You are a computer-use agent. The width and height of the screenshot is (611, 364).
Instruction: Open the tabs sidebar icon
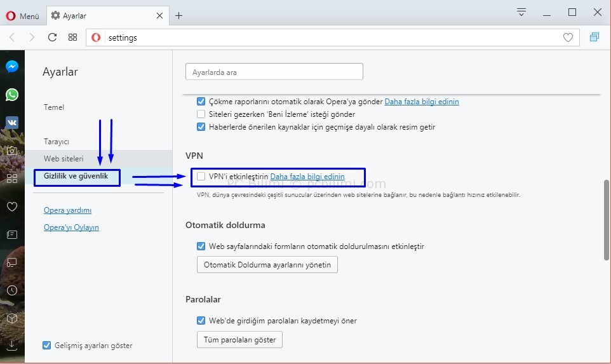tap(12, 262)
